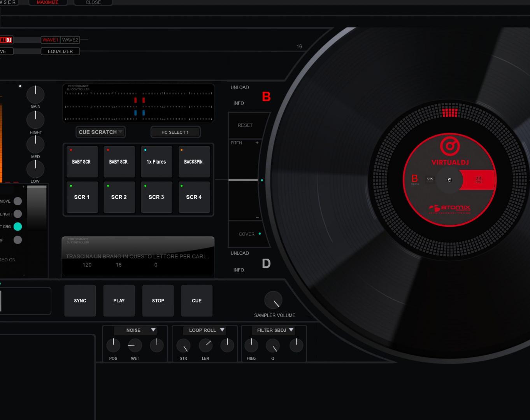Trigger the SCR 1 scratch pad
530x420 pixels.
coord(82,197)
